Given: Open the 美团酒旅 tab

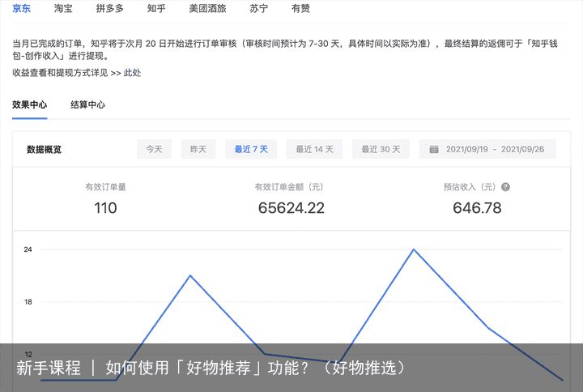Looking at the screenshot, I should click(x=207, y=8).
